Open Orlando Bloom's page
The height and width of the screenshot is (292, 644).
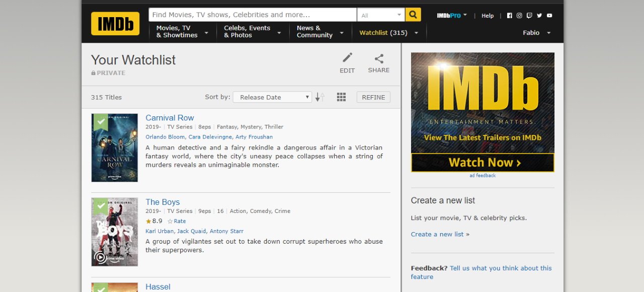coord(166,137)
